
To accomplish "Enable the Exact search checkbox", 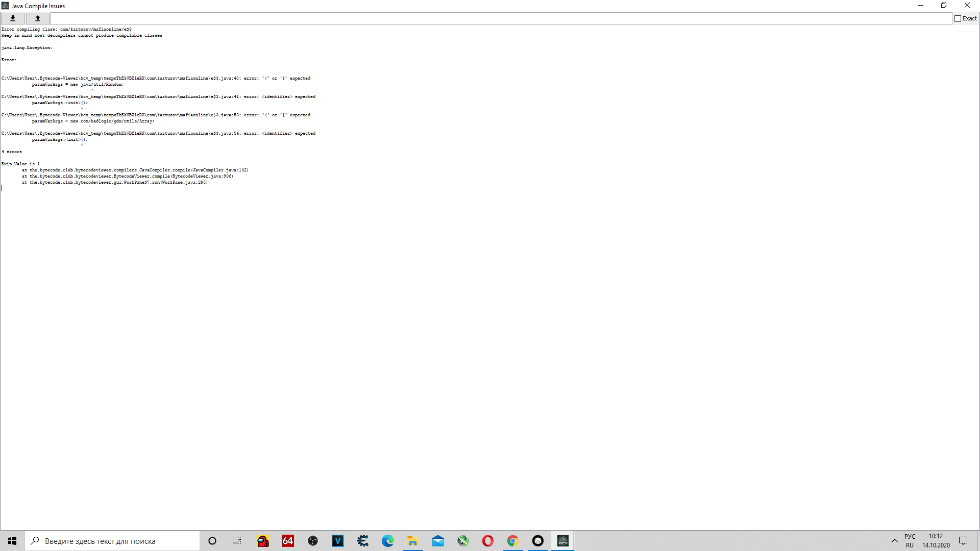I will [x=959, y=18].
